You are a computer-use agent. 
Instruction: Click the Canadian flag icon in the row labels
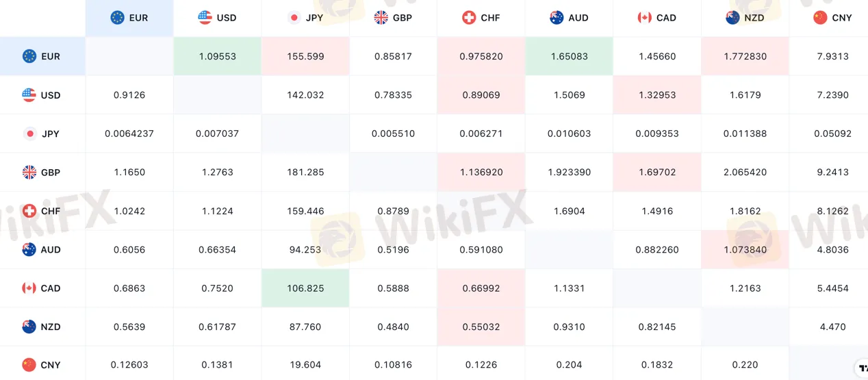point(29,288)
